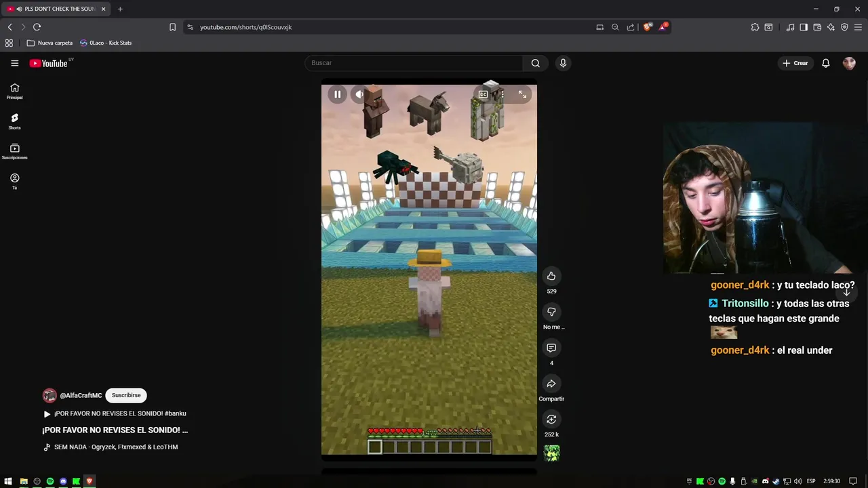Image resolution: width=868 pixels, height=488 pixels.
Task: Start voice search with the microphone
Action: pos(563,63)
